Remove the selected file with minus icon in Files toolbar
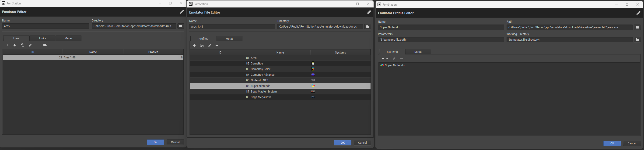The image size is (644, 150). (x=38, y=45)
